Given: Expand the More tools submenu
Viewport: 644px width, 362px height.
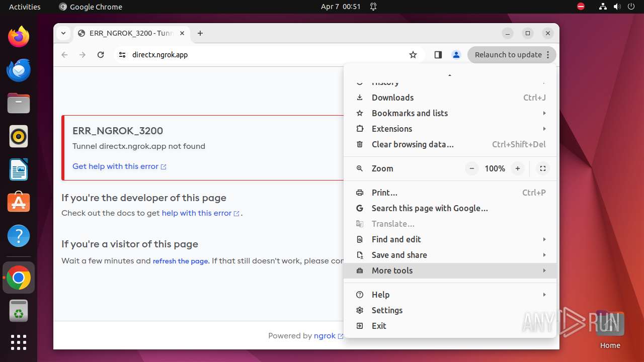Looking at the screenshot, I should click(450, 270).
